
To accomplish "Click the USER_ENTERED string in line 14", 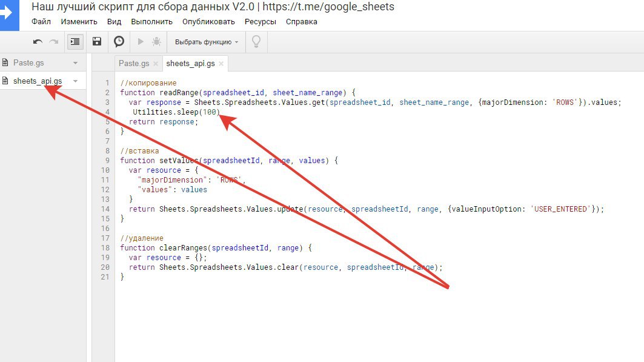I will pyautogui.click(x=560, y=209).
